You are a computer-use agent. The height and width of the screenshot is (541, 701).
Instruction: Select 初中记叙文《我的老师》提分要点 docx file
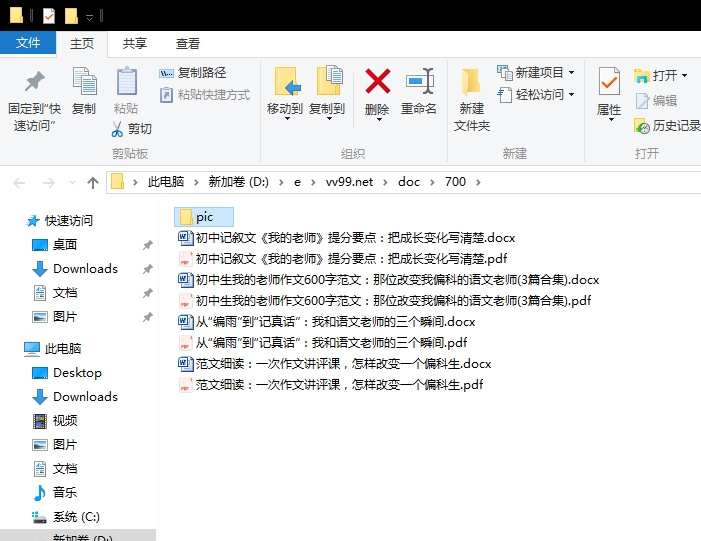coord(346,237)
